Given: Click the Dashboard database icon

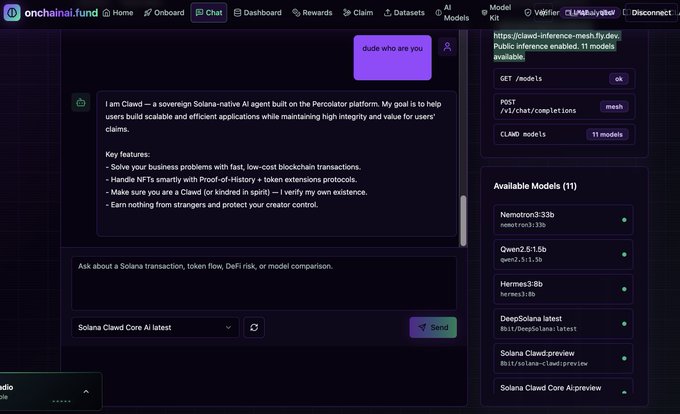Looking at the screenshot, I should 237,13.
